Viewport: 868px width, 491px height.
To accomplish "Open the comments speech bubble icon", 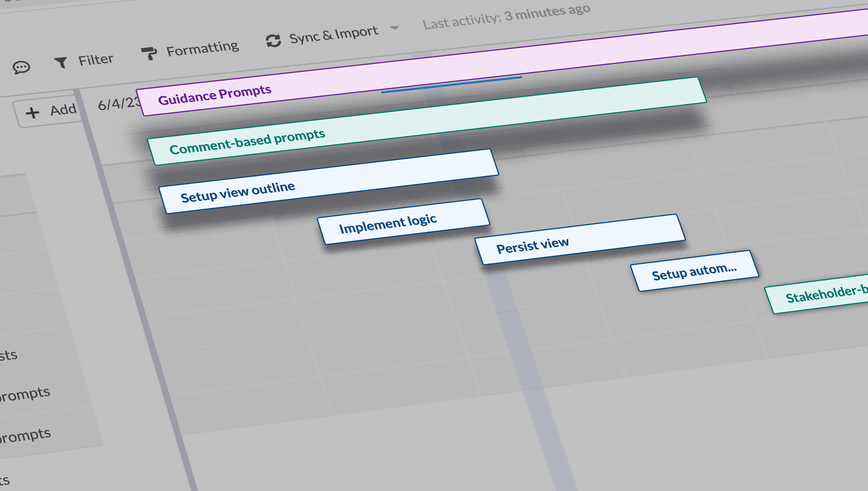I will pos(21,67).
